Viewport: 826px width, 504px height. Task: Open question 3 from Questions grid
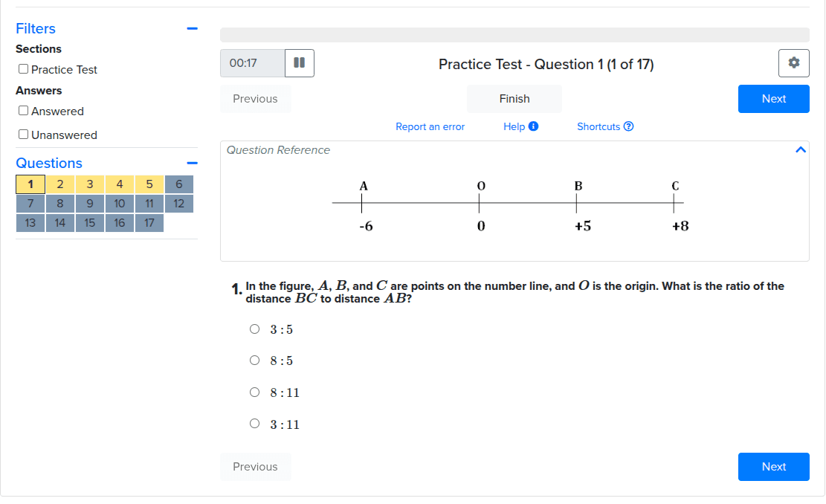(89, 184)
